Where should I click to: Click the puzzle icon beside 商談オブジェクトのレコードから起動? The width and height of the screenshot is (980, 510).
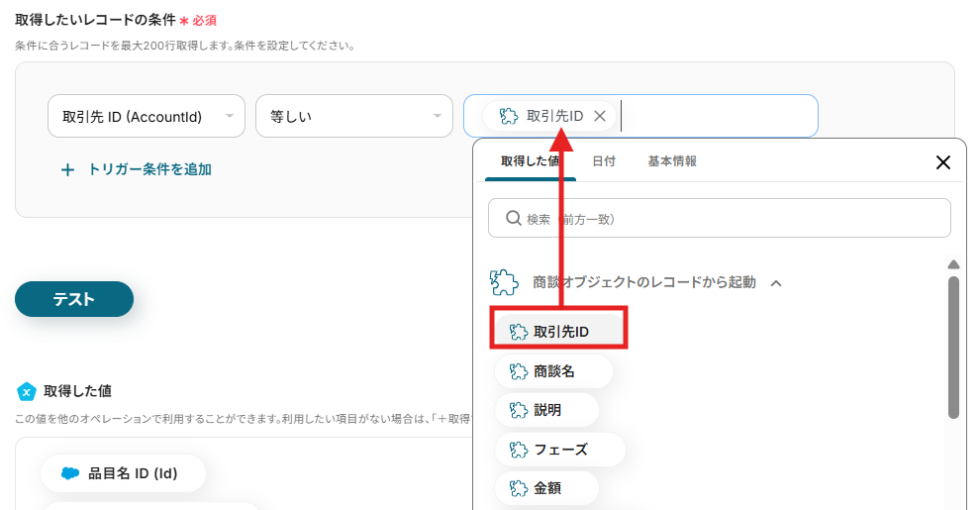[504, 282]
